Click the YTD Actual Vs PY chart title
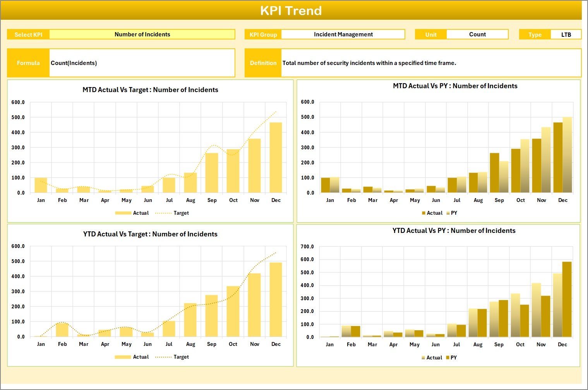The width and height of the screenshot is (588, 390). (454, 231)
